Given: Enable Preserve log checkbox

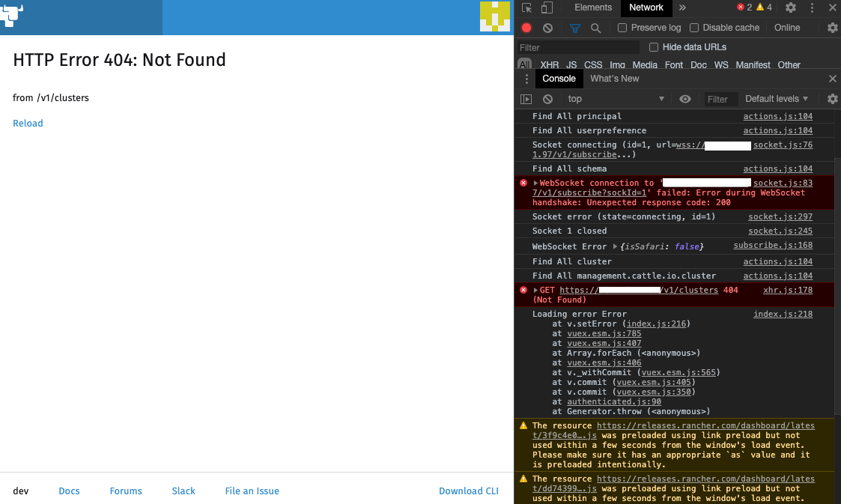Looking at the screenshot, I should pos(622,28).
